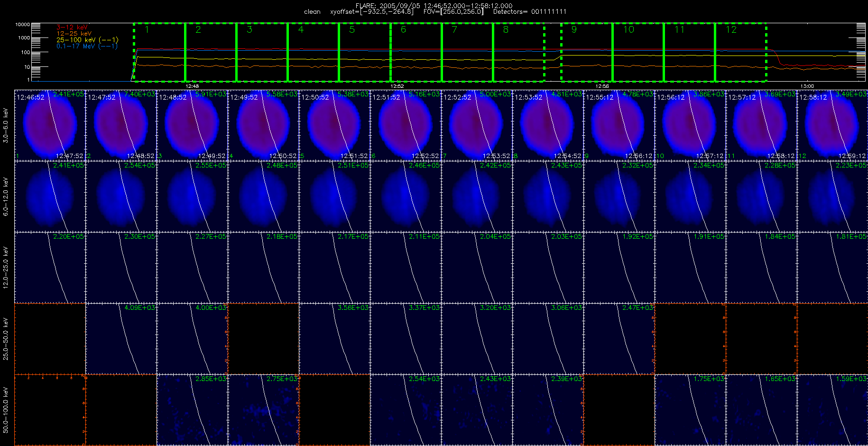Click the orange '12-25 keV' legend entry
Screen dimensions: 868x446
click(74, 34)
